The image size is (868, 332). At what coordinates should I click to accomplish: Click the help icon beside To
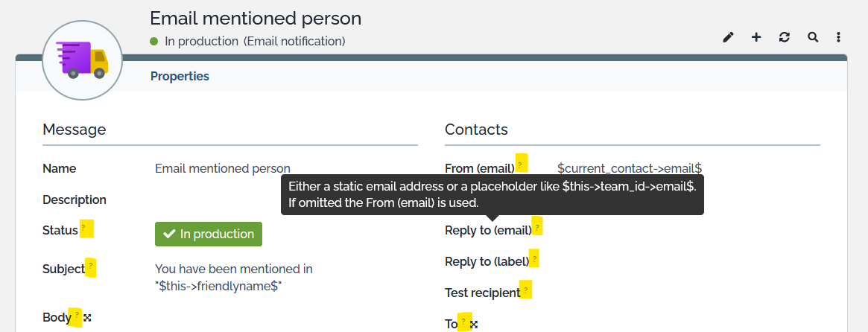pos(463,322)
